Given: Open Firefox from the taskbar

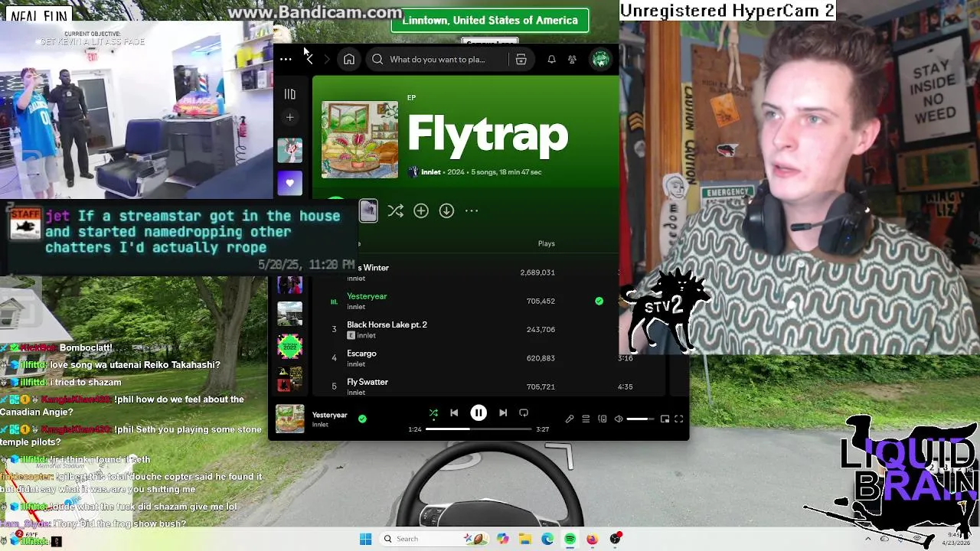Looking at the screenshot, I should 593,539.
